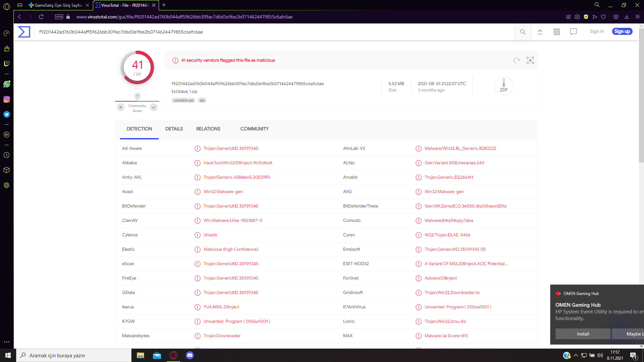This screenshot has height=362, width=644.
Task: Click the reanalyze refresh icon
Action: coord(517,60)
